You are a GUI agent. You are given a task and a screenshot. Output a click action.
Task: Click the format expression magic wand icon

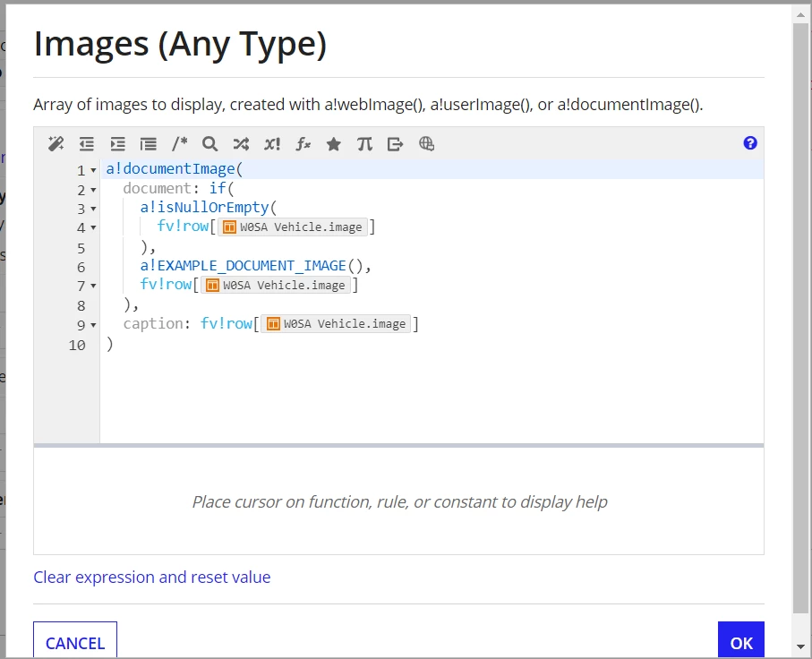56,143
